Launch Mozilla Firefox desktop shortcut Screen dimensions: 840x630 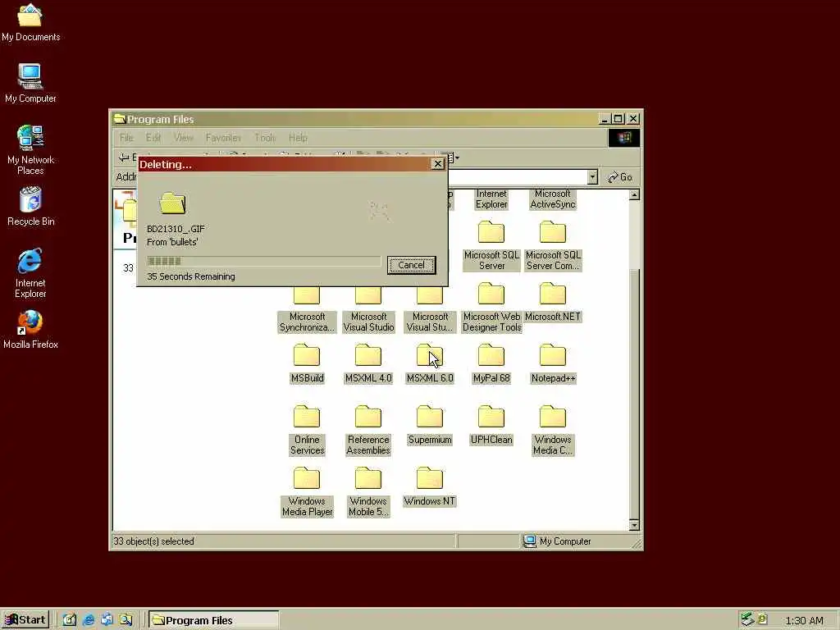(x=30, y=330)
